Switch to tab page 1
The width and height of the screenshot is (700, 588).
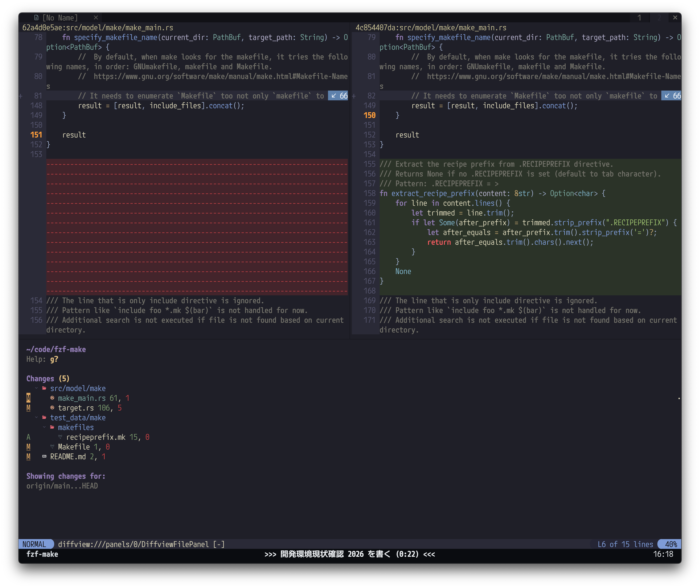pyautogui.click(x=639, y=18)
